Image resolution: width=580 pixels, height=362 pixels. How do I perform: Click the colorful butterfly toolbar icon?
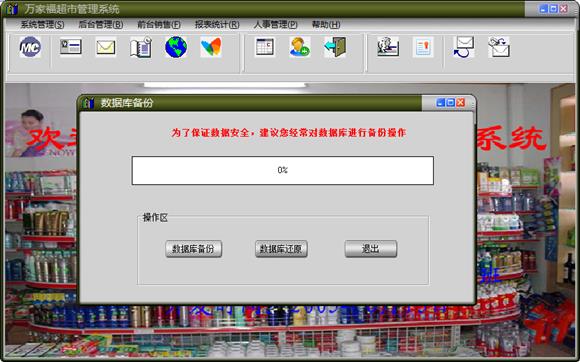click(x=211, y=47)
